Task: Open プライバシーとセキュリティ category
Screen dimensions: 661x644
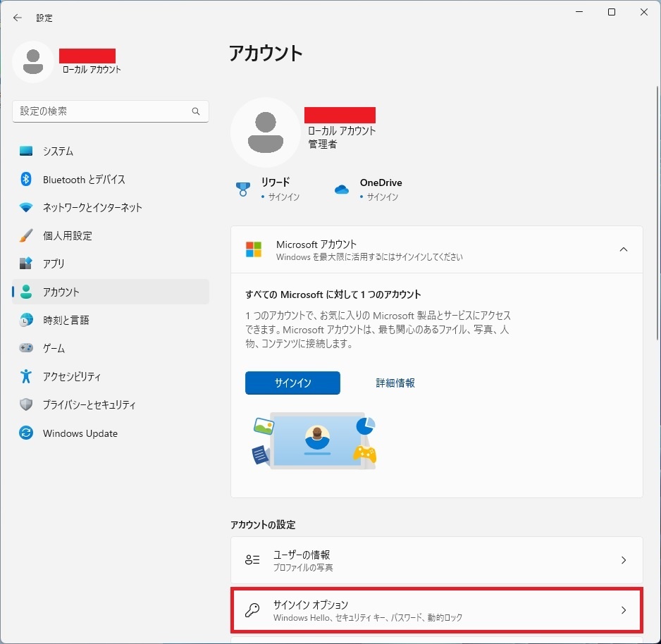Action: (x=111, y=404)
